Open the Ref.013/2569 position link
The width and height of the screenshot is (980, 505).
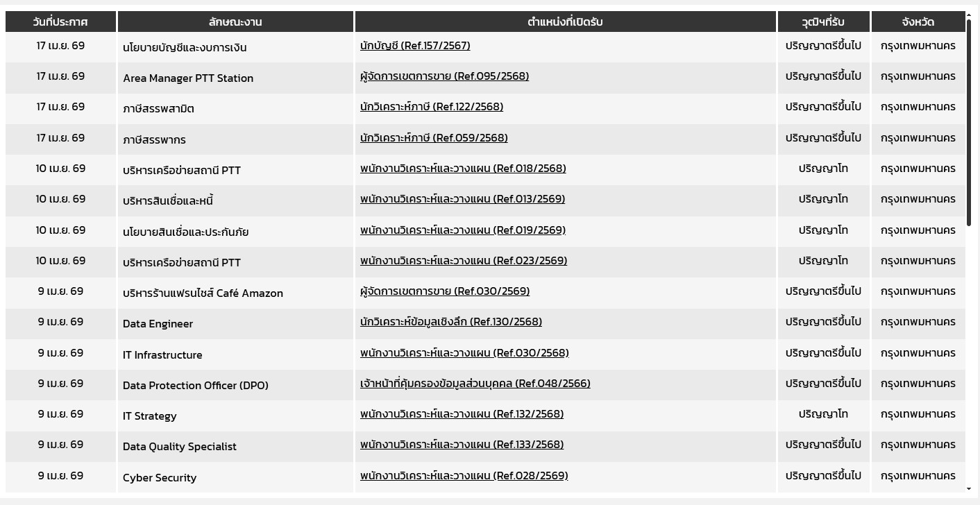462,199
